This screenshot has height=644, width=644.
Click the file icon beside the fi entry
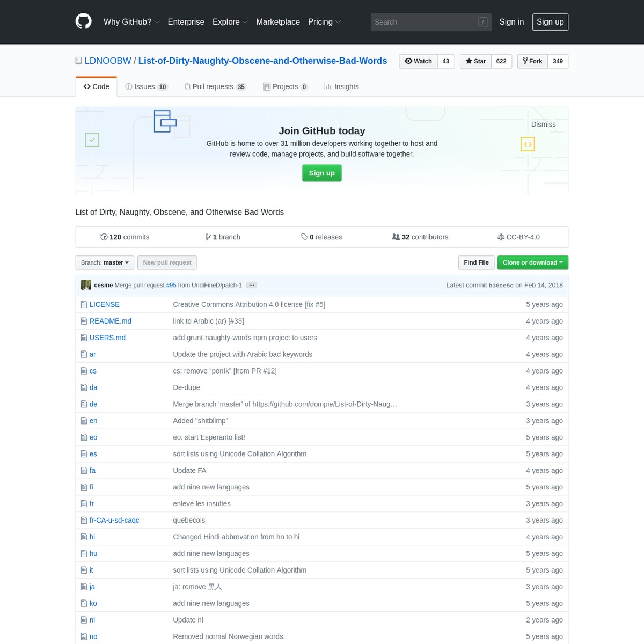tap(84, 487)
